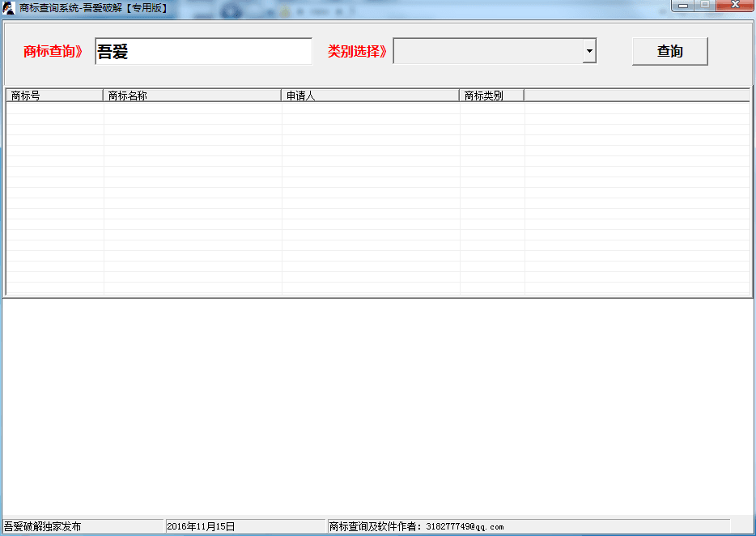Maximize the 商标查询系统 window

pyautogui.click(x=705, y=6)
